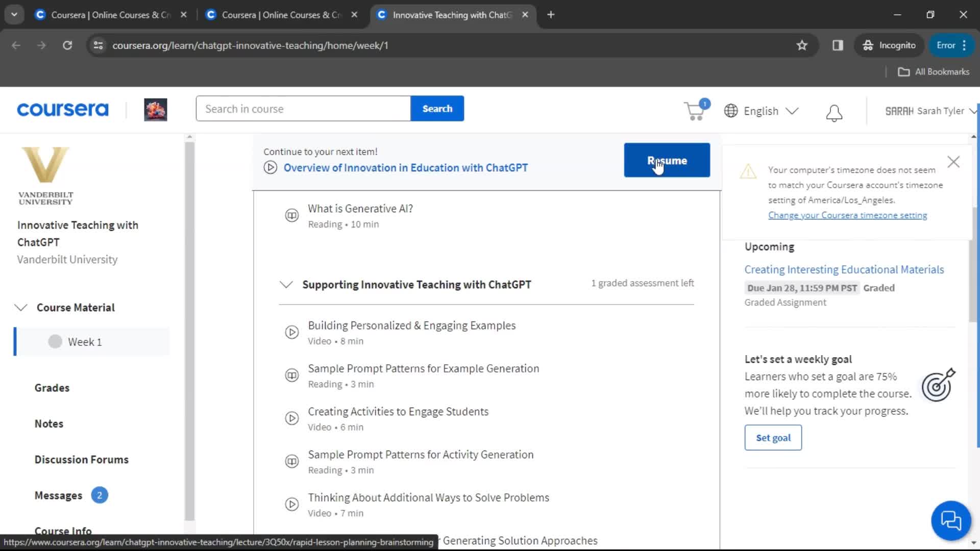The height and width of the screenshot is (551, 980).
Task: Open the English language dropdown
Action: pos(762,111)
